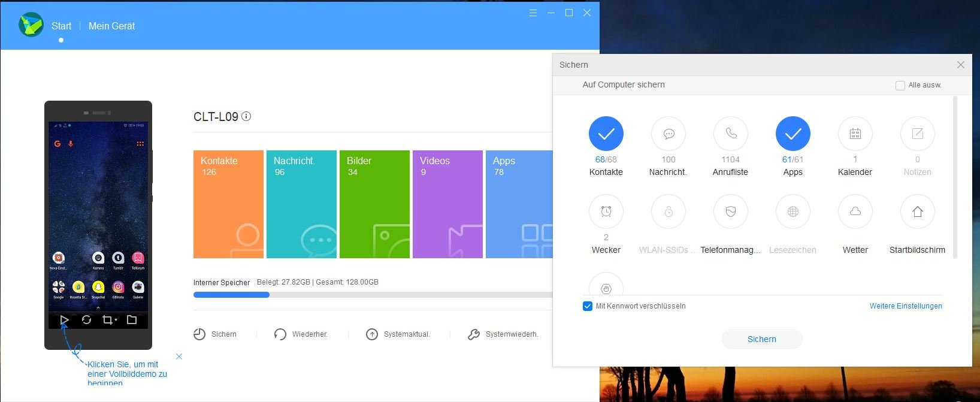This screenshot has width=980, height=402.
Task: Switch to the Start tab
Action: (x=61, y=26)
